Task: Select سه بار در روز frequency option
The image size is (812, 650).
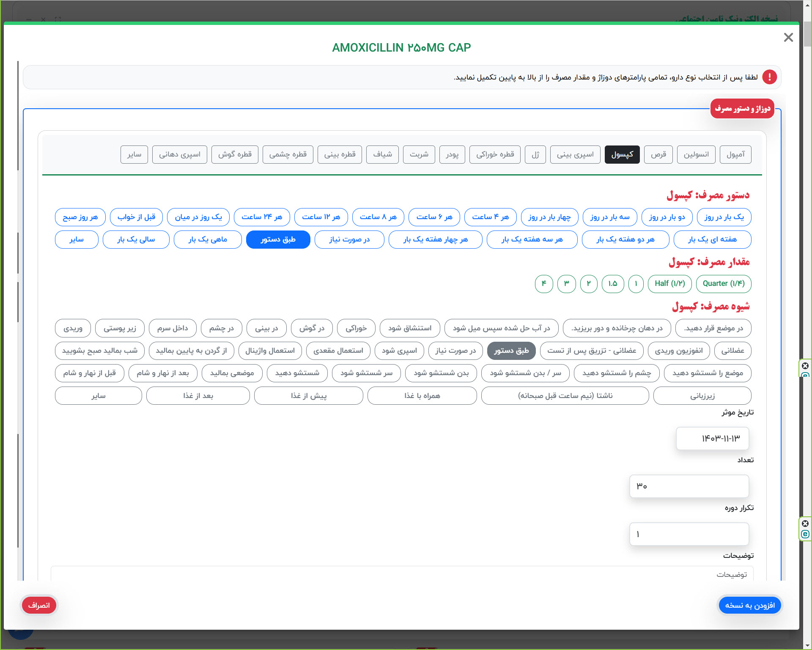Action: point(609,217)
